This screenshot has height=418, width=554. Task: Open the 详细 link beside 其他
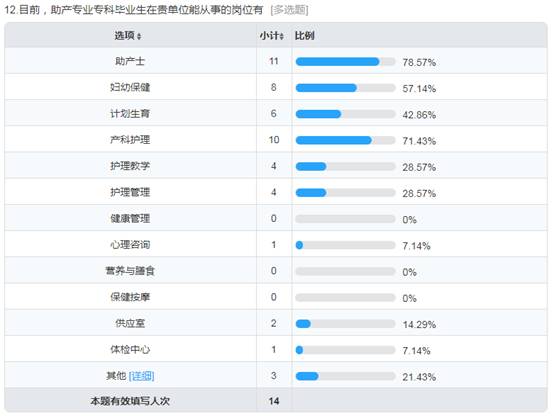(x=142, y=376)
